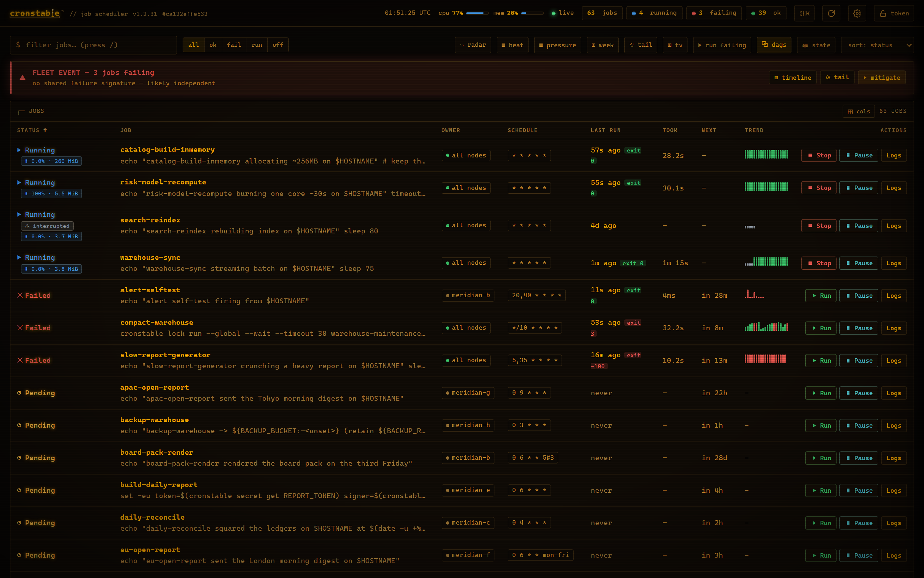Pause apac-open-report job
924x578 pixels.
[x=859, y=393]
